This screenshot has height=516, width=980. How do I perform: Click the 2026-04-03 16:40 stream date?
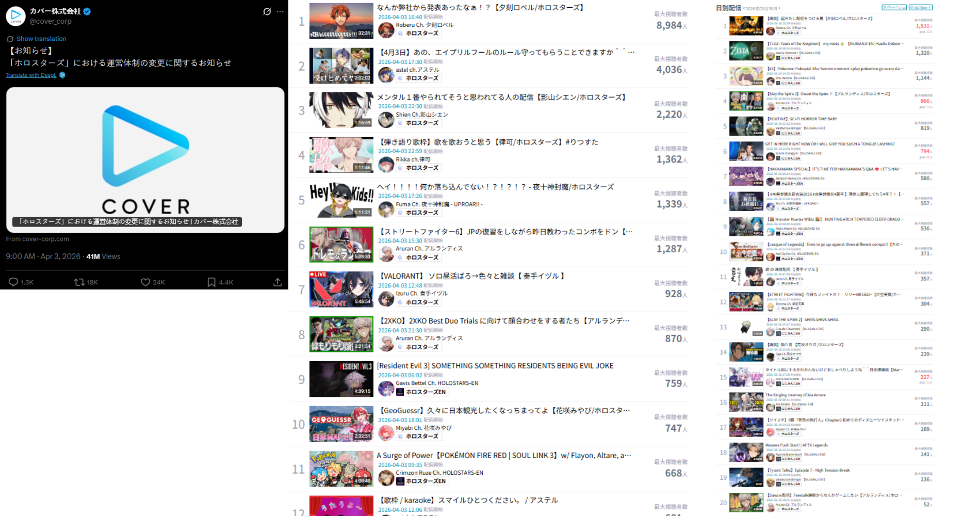tap(400, 17)
